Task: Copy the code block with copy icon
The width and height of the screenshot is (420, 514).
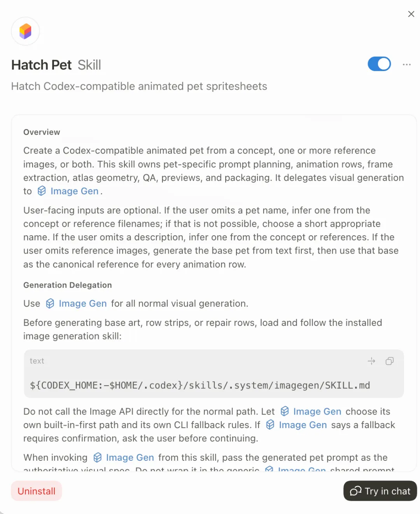Action: click(389, 361)
